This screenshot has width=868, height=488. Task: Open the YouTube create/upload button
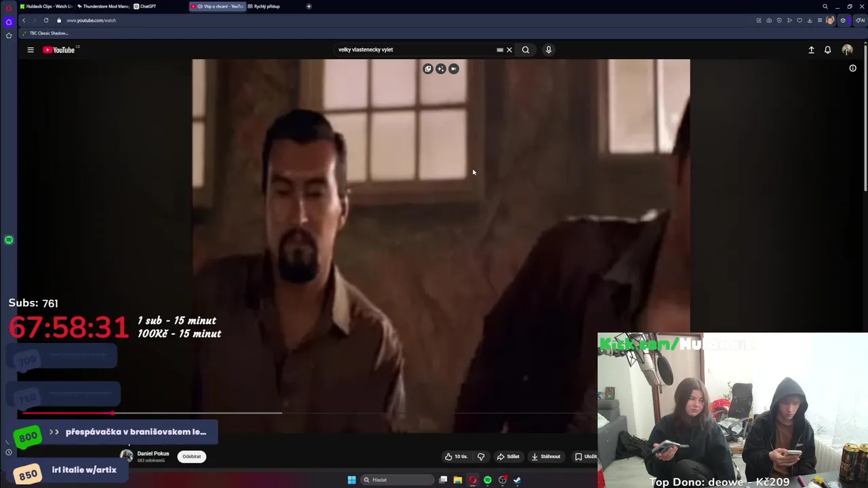pos(811,49)
